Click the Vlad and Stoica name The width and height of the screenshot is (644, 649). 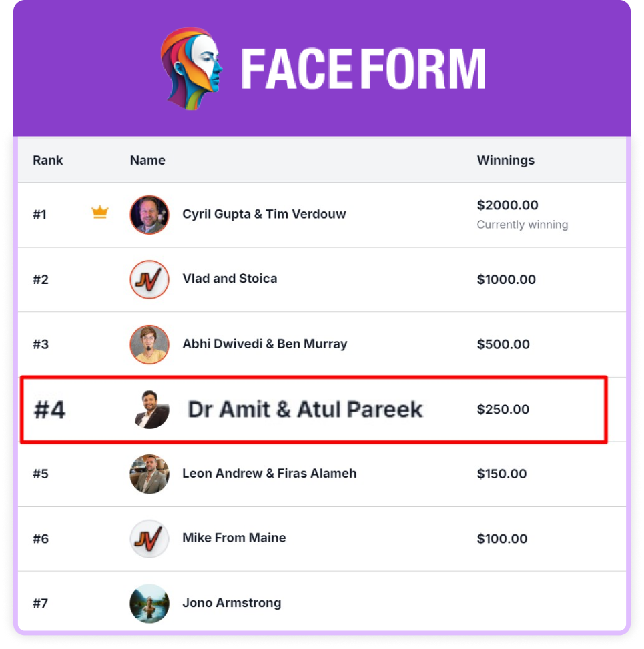click(x=230, y=279)
